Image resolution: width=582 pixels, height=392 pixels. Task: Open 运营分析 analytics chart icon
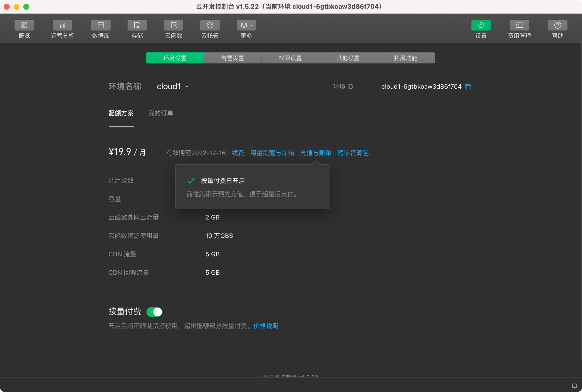[62, 25]
